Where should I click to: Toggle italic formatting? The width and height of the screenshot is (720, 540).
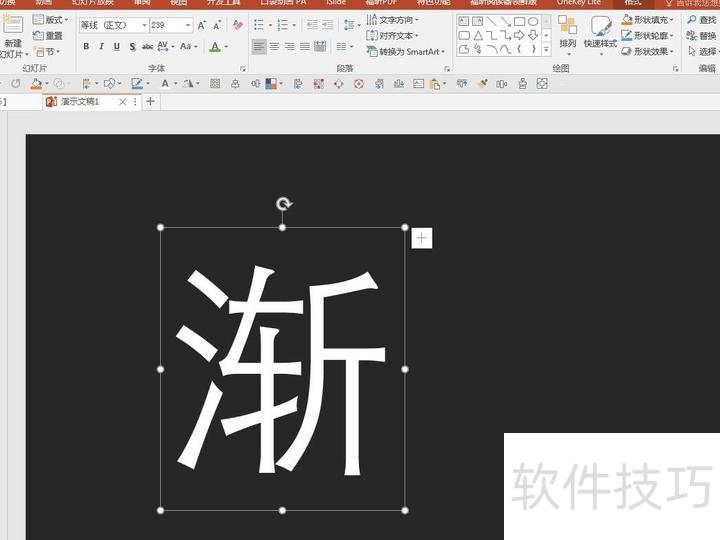pyautogui.click(x=101, y=47)
